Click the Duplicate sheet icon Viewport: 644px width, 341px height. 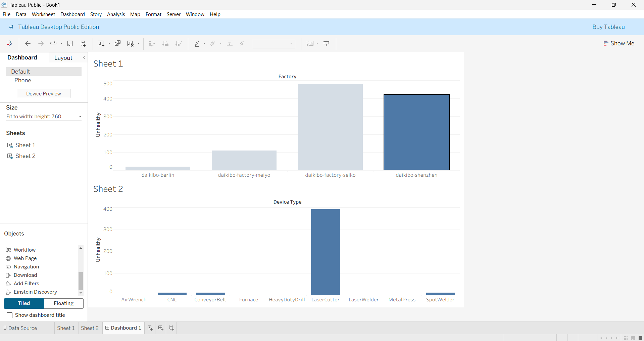point(117,43)
